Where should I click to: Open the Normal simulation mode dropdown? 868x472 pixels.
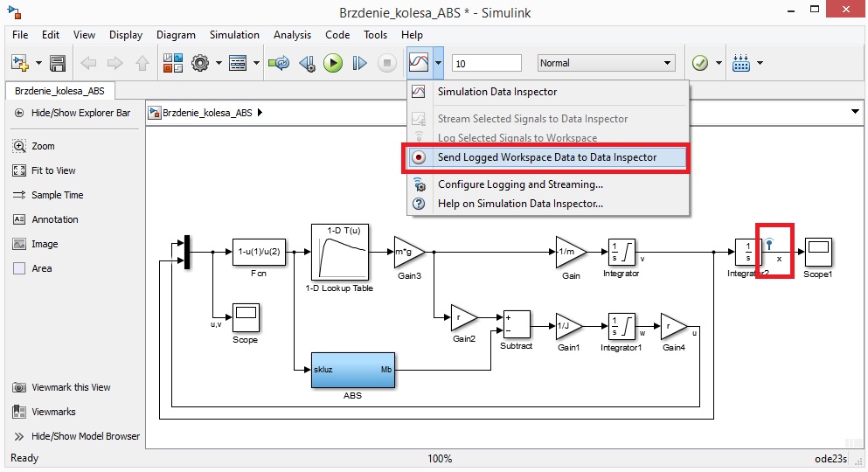pyautogui.click(x=606, y=63)
